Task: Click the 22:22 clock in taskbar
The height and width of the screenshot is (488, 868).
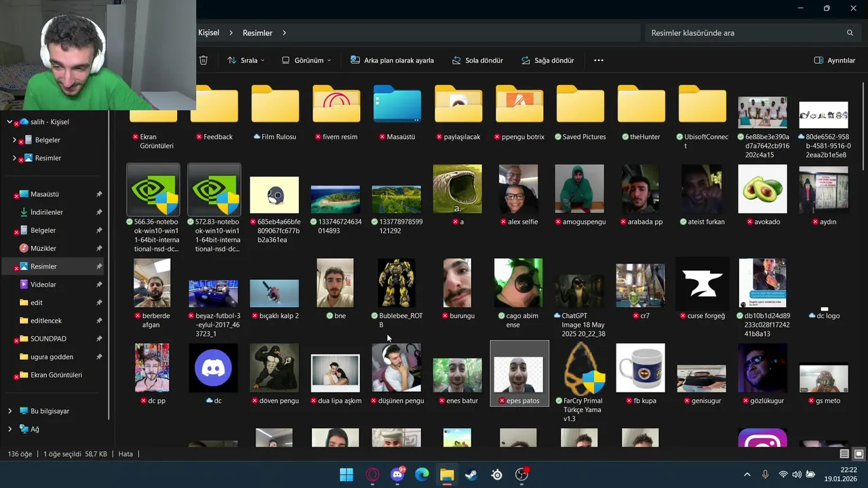Action: pyautogui.click(x=848, y=470)
